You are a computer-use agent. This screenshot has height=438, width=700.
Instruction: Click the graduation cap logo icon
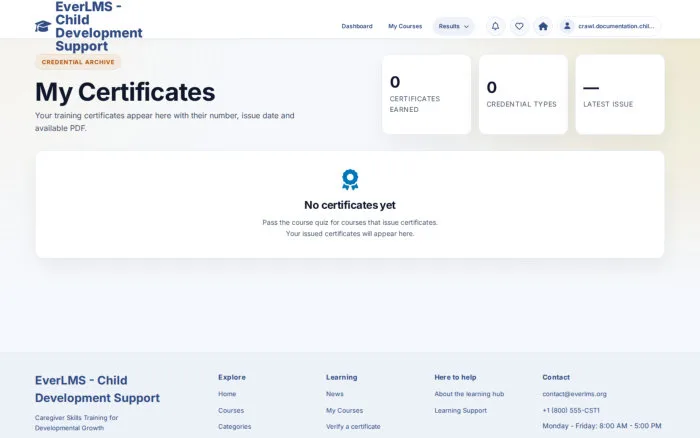[x=43, y=26]
